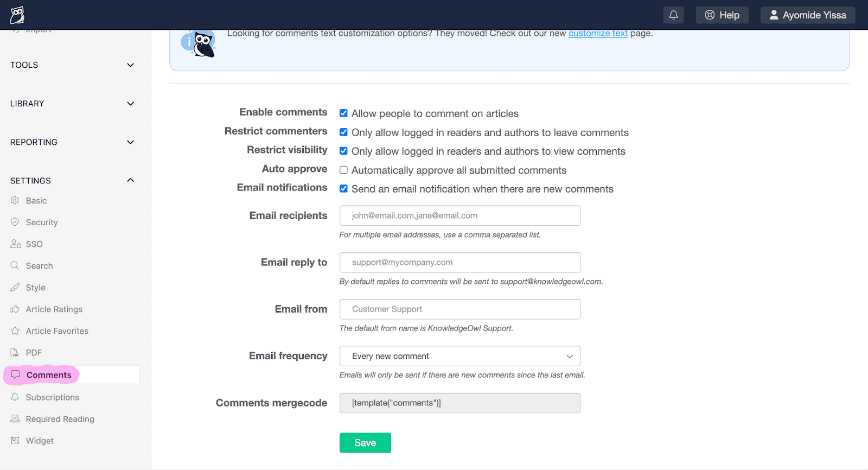
Task: Click the KnowledgeOwl owl logo
Action: coord(16,14)
